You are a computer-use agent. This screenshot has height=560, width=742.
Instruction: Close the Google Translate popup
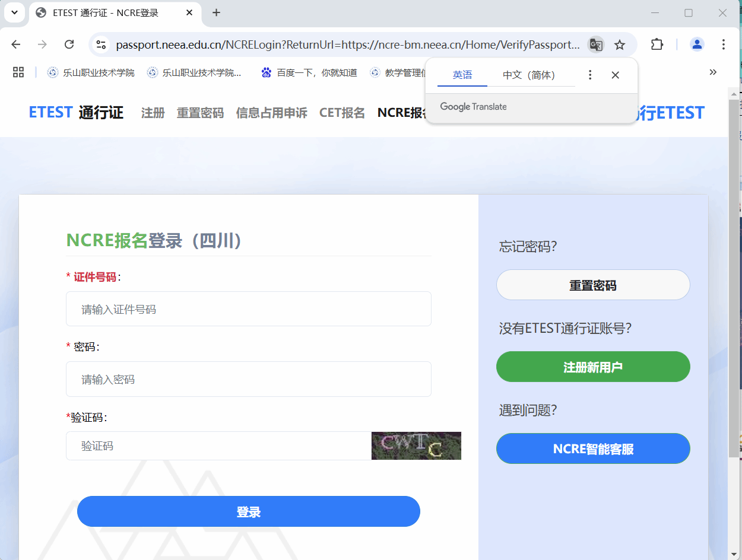[x=616, y=75]
